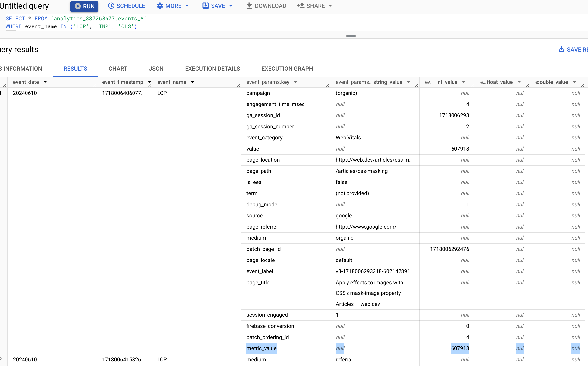Open the SHARE query dialog
This screenshot has width=588, height=366.
point(315,6)
